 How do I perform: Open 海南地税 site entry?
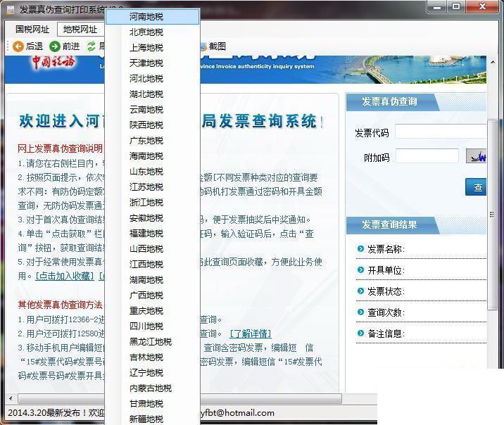click(x=152, y=156)
